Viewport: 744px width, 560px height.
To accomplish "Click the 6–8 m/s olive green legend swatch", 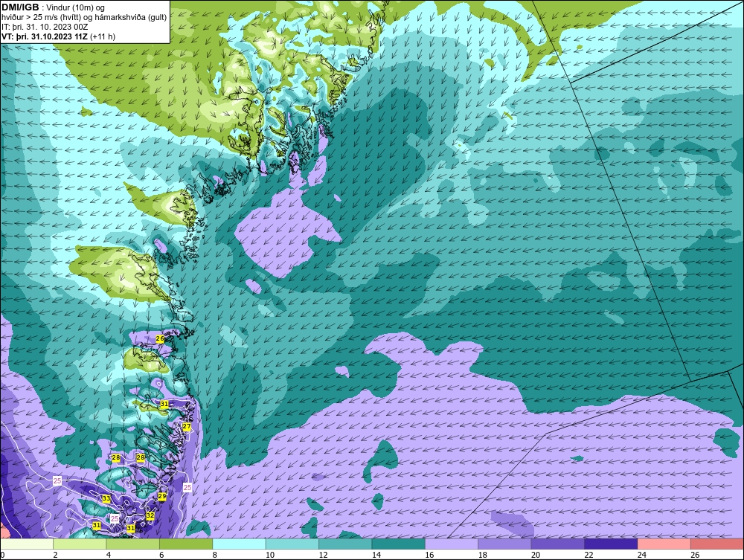I will [x=186, y=544].
